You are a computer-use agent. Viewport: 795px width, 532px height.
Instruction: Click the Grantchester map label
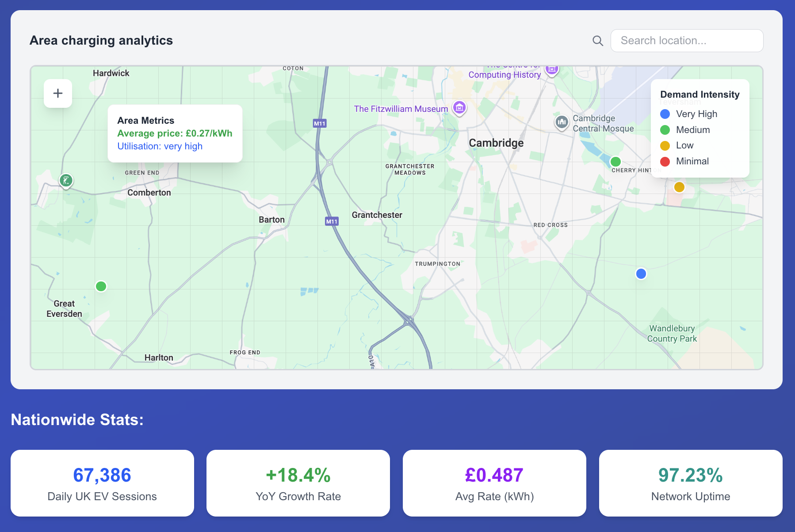[x=377, y=215]
